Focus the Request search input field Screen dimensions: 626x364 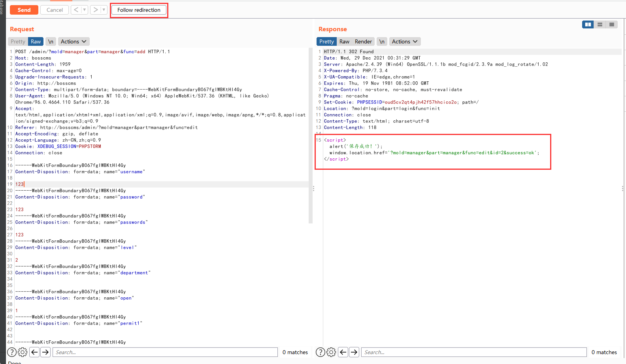pos(165,352)
